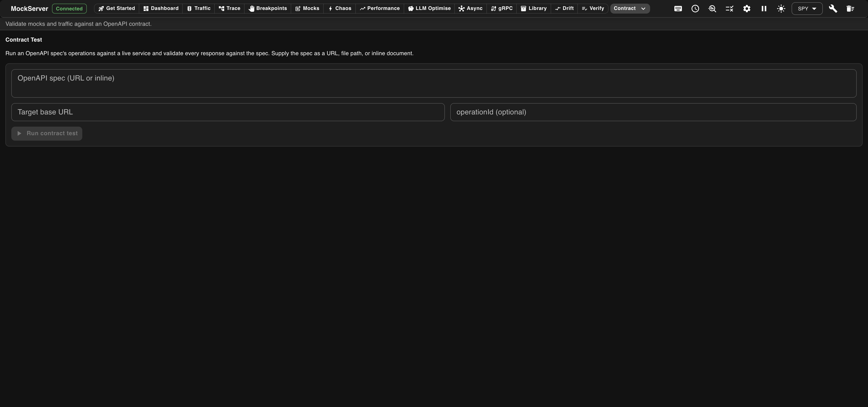Viewport: 868px width, 407px height.
Task: Click the MockServer logo text
Action: pos(29,9)
